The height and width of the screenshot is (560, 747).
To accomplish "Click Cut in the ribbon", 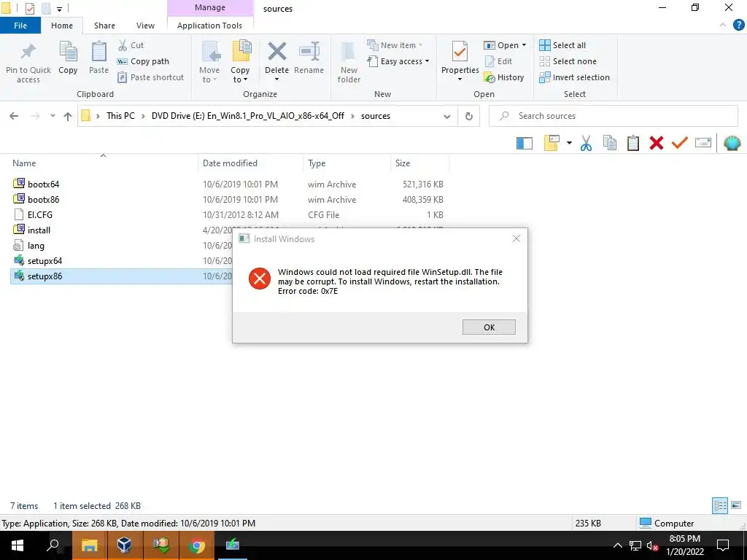I will pyautogui.click(x=131, y=45).
